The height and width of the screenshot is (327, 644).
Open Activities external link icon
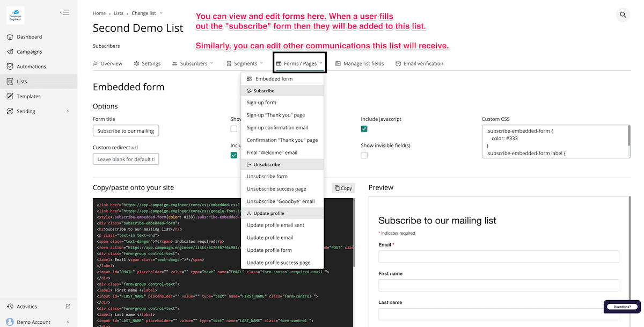68,307
